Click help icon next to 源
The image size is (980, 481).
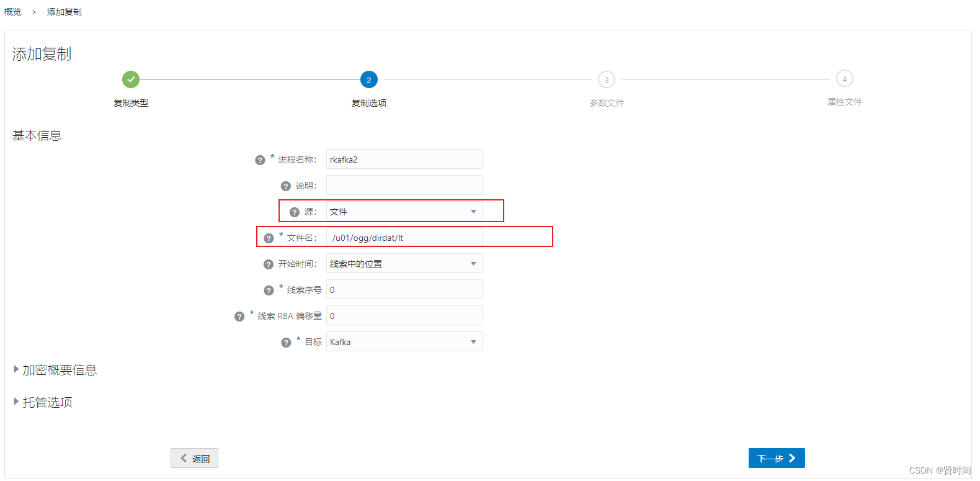coord(295,212)
